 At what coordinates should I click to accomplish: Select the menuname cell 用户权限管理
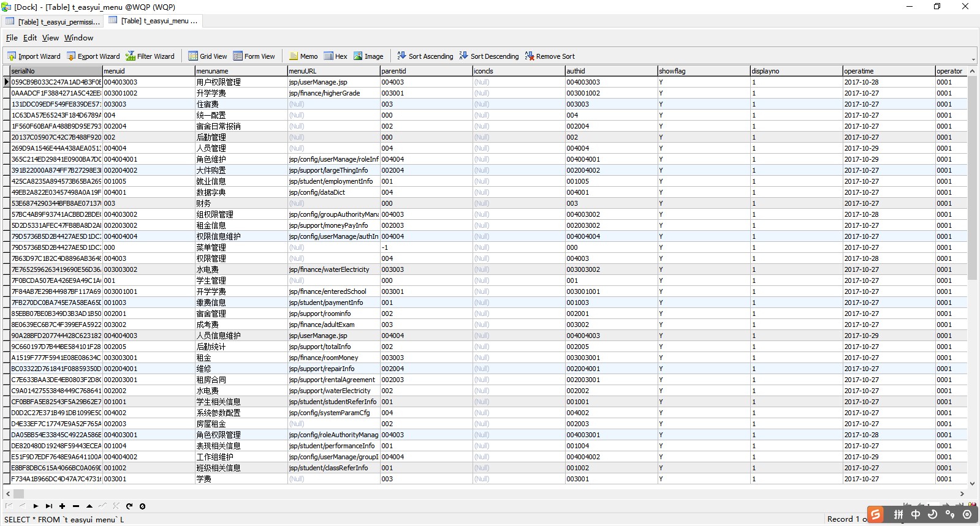click(241, 82)
